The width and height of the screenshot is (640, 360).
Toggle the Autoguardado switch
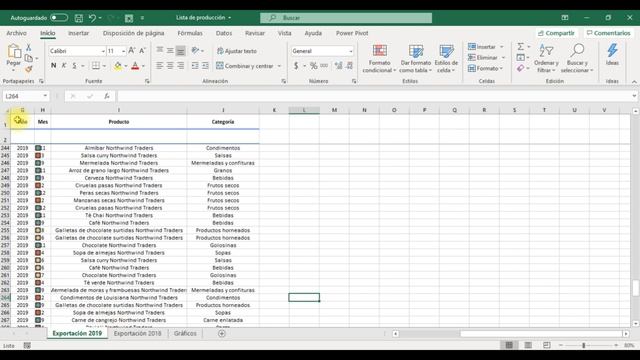coord(59,18)
